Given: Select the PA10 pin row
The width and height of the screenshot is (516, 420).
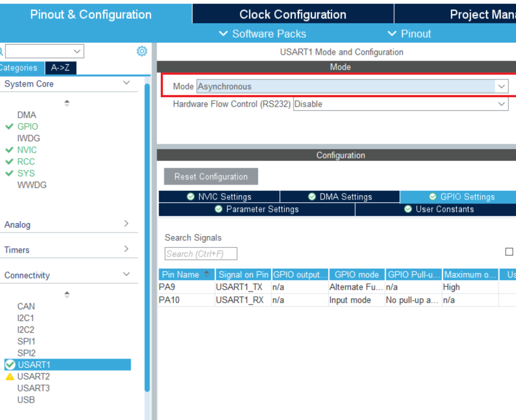Looking at the screenshot, I should (x=337, y=300).
